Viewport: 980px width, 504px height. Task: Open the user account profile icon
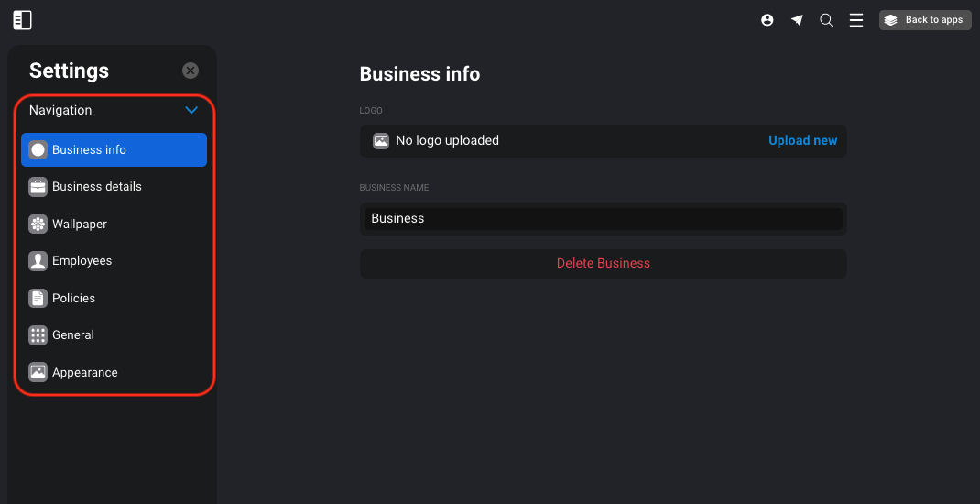(768, 20)
